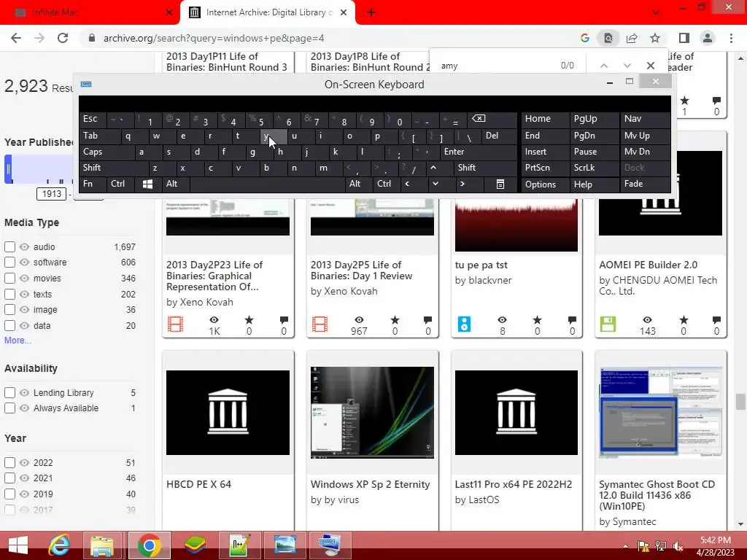Expand More media types link
The image size is (747, 560).
tap(18, 341)
